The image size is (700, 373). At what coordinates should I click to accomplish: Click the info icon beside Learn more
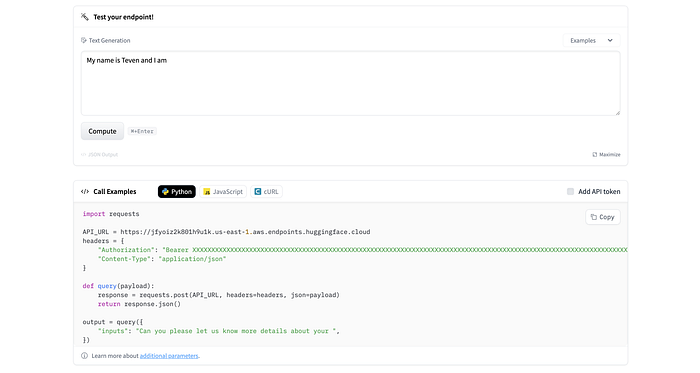(x=84, y=356)
